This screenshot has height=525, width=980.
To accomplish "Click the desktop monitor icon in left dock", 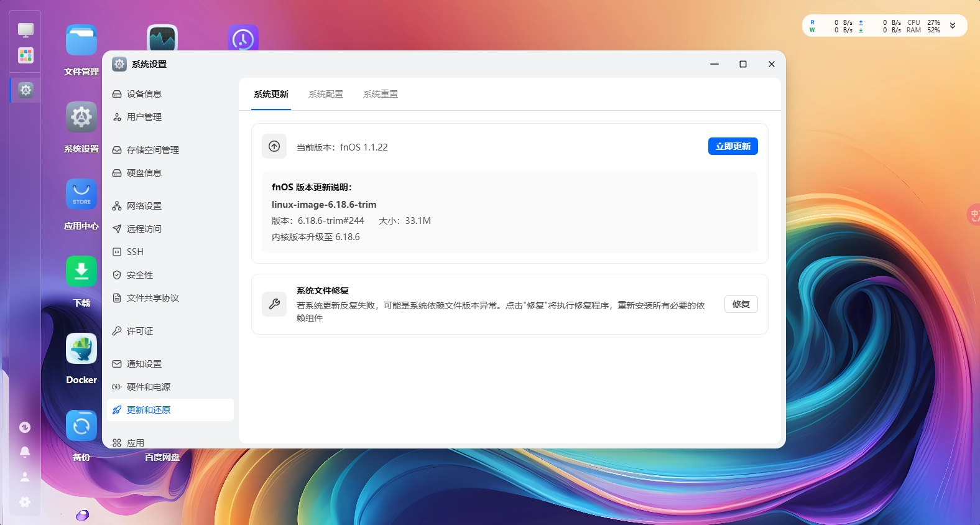I will (25, 30).
